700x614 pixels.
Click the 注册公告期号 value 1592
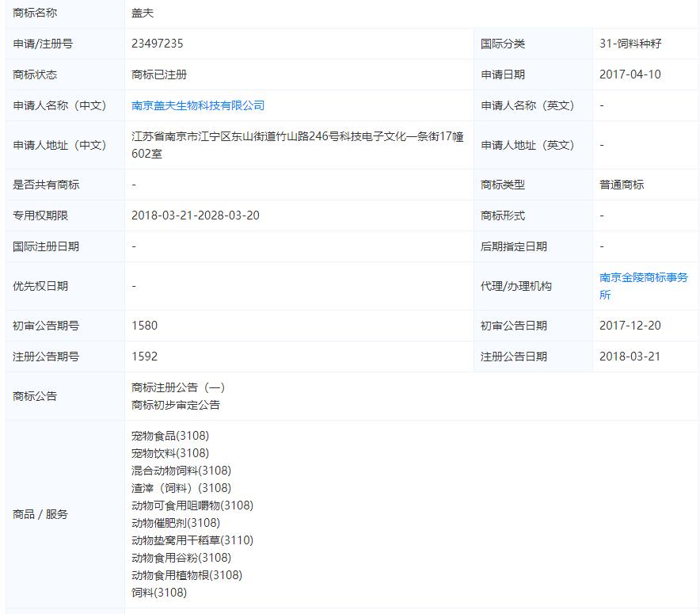pos(144,357)
